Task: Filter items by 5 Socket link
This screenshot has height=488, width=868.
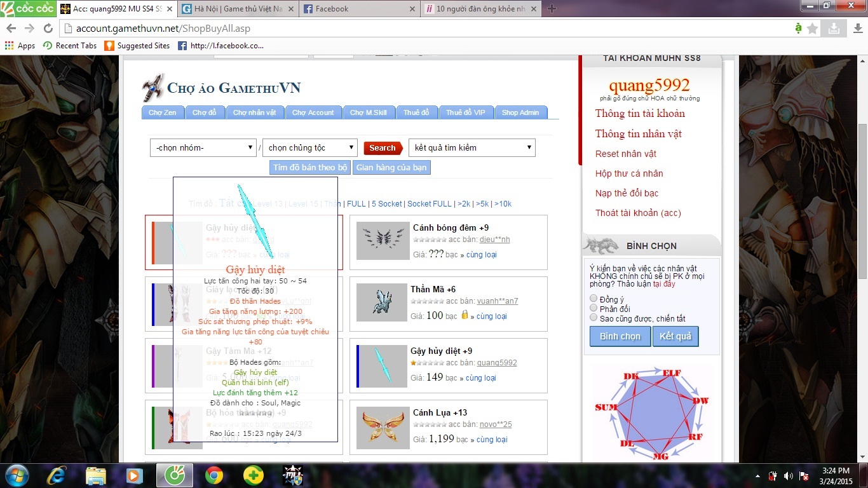Action: 387,204
